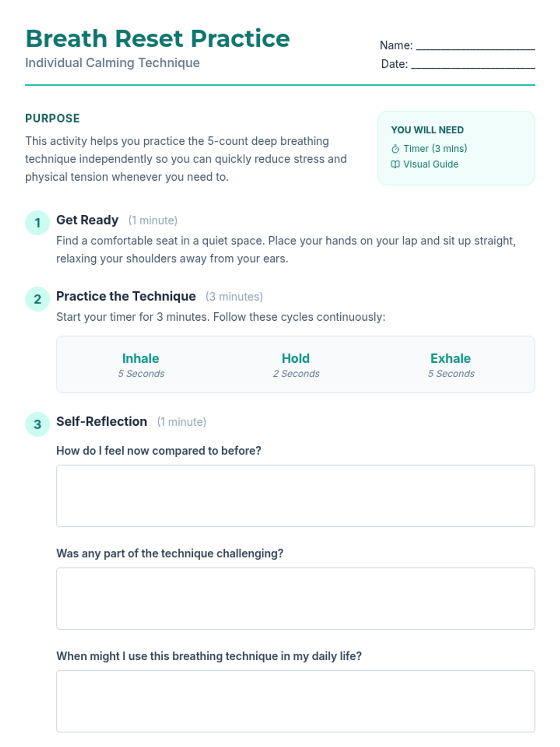Select the Exhale 5 Seconds label
The width and height of the screenshot is (560, 747).
[451, 365]
